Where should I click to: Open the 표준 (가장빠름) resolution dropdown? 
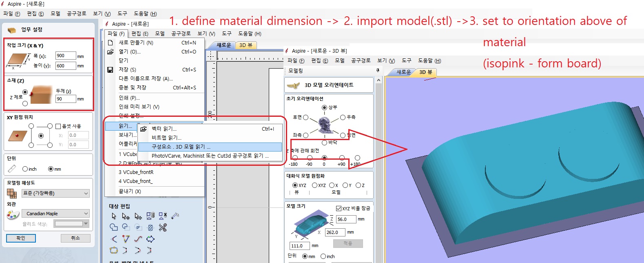(56, 193)
